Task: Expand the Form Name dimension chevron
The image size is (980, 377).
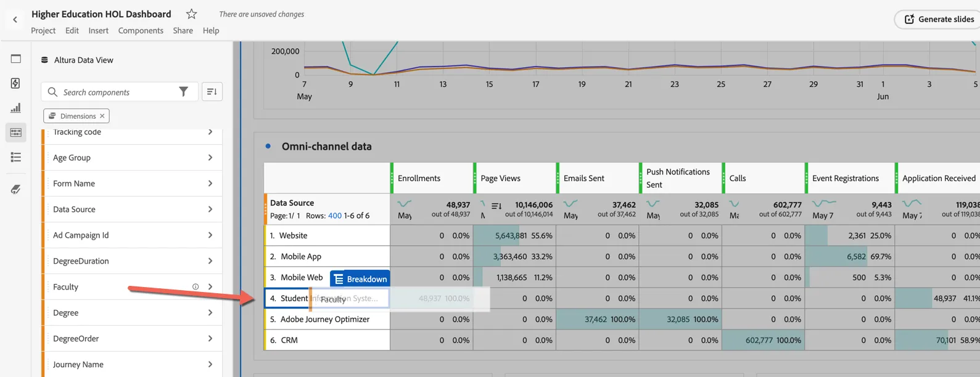Action: click(210, 184)
